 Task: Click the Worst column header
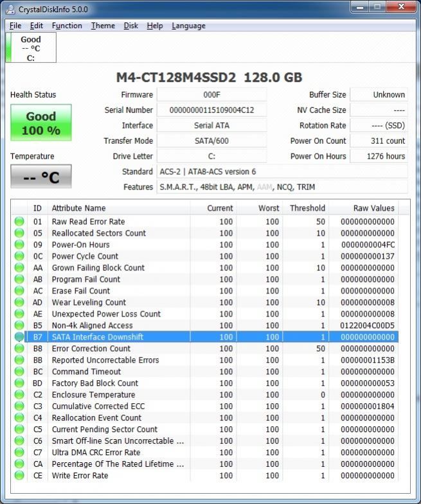coord(260,208)
